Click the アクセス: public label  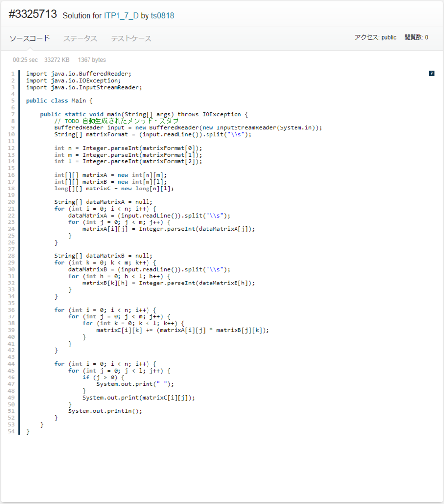(x=376, y=37)
